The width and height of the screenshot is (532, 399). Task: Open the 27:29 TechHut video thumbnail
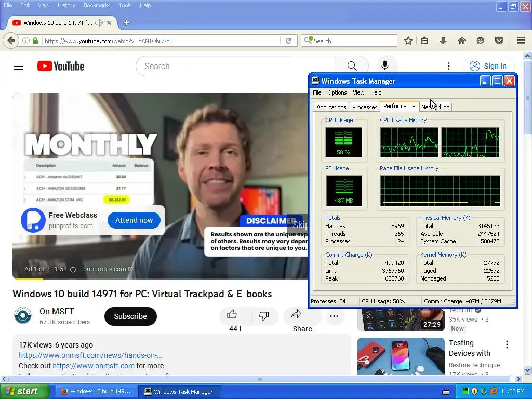(401, 320)
